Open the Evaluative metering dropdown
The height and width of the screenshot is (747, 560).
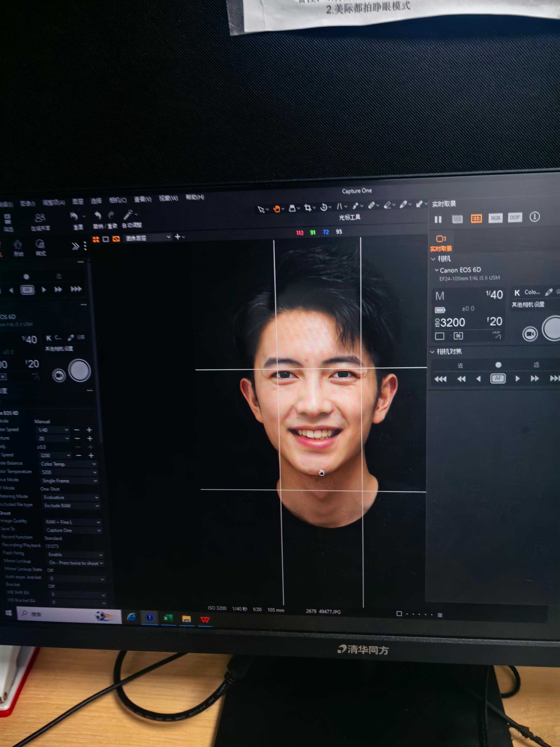click(71, 497)
